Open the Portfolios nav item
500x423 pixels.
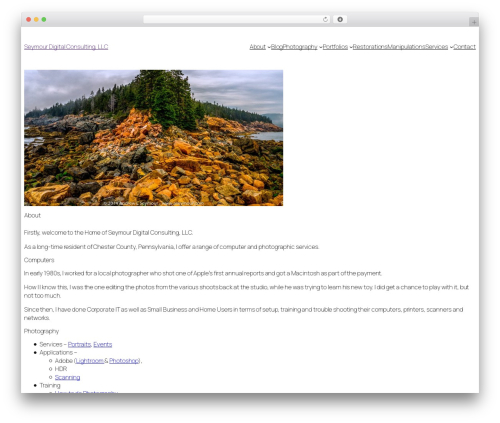[335, 47]
